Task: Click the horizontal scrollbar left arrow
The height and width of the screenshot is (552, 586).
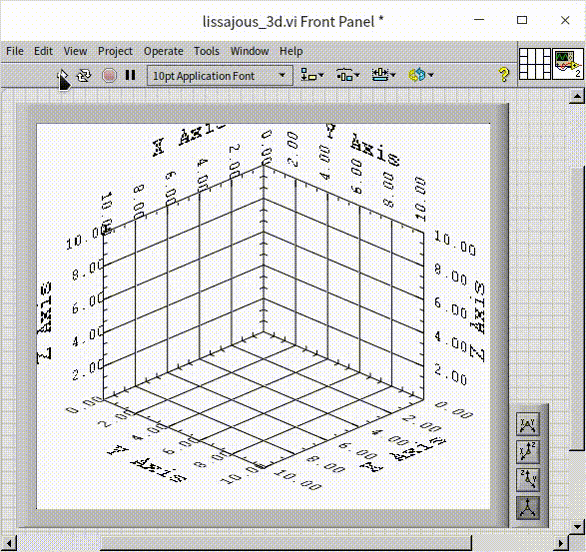Action: click(x=9, y=543)
